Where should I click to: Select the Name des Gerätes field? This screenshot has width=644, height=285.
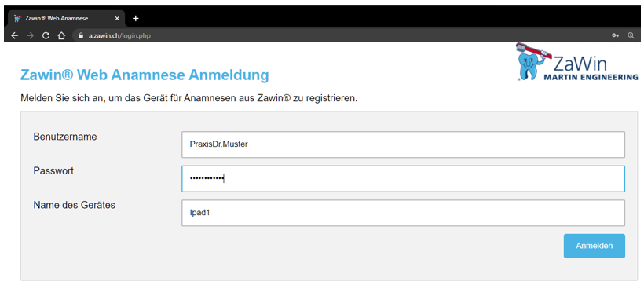pyautogui.click(x=404, y=213)
